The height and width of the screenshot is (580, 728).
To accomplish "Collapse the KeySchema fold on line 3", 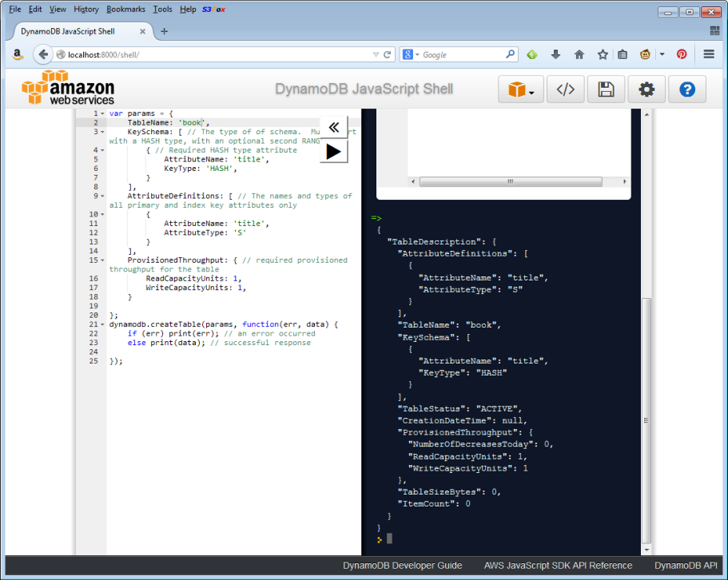I will 102,132.
